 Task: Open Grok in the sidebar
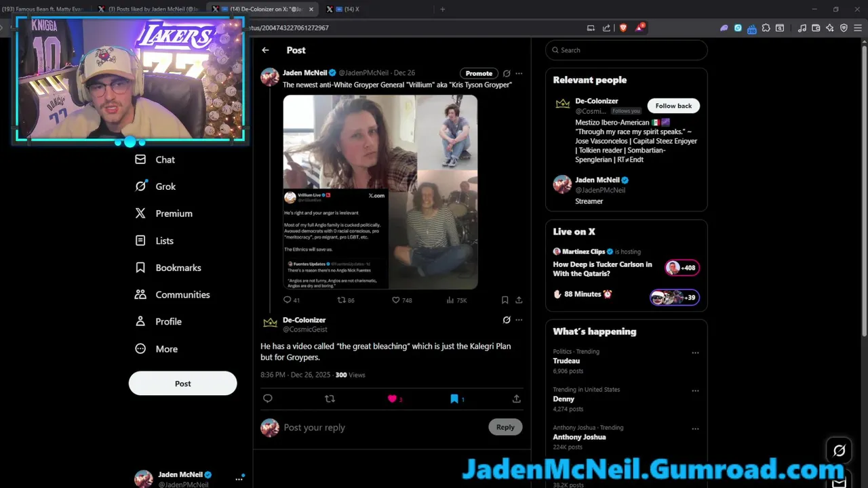click(x=155, y=186)
